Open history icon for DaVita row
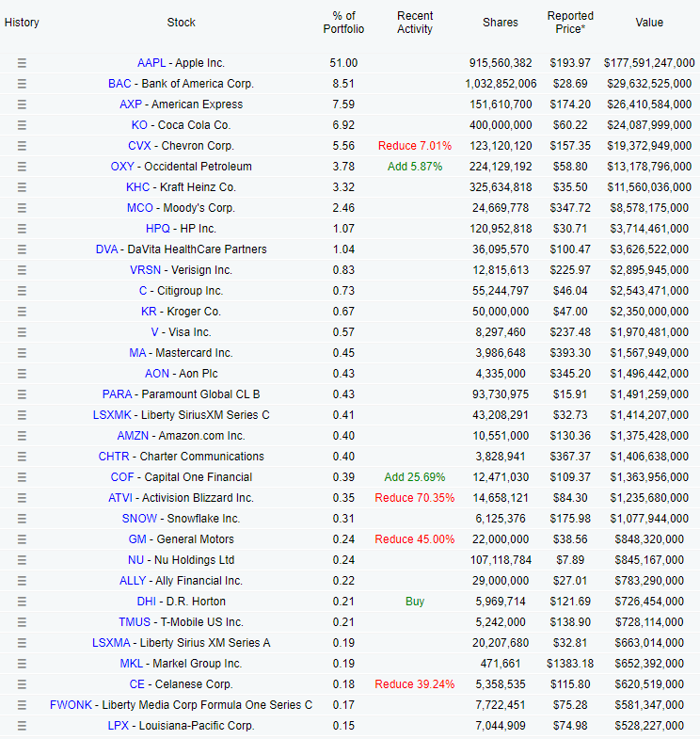The width and height of the screenshot is (700, 739). tap(22, 249)
